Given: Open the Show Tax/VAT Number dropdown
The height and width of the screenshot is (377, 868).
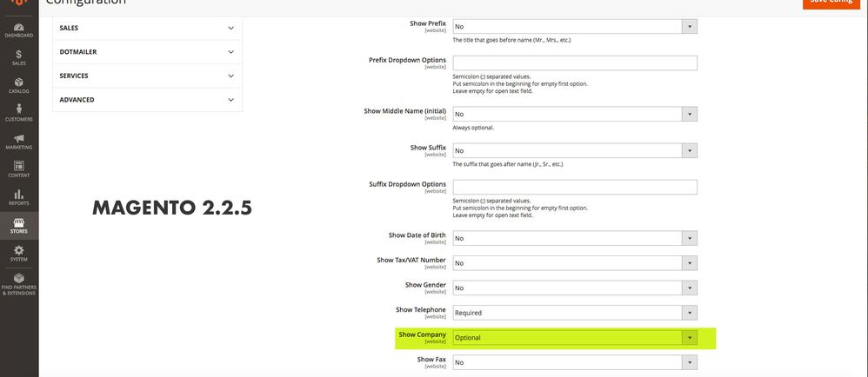Looking at the screenshot, I should 575,263.
